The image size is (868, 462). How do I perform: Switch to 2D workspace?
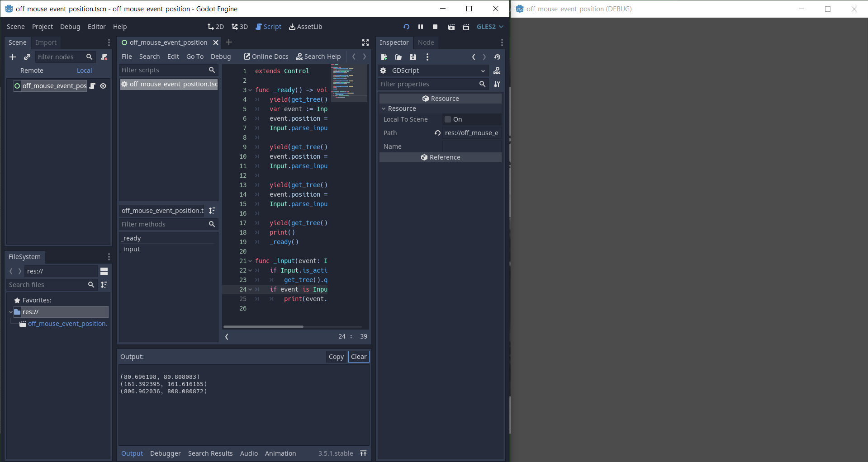(216, 27)
